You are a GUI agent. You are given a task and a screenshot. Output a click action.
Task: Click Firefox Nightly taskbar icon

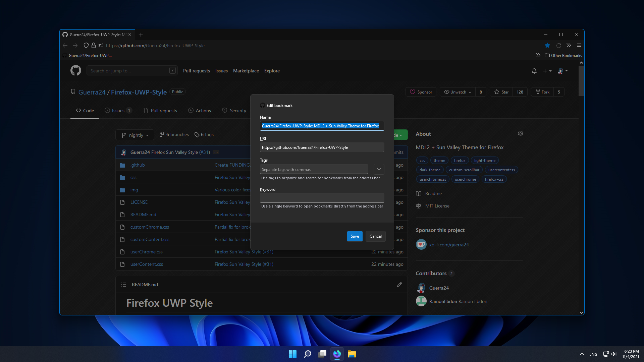point(337,354)
